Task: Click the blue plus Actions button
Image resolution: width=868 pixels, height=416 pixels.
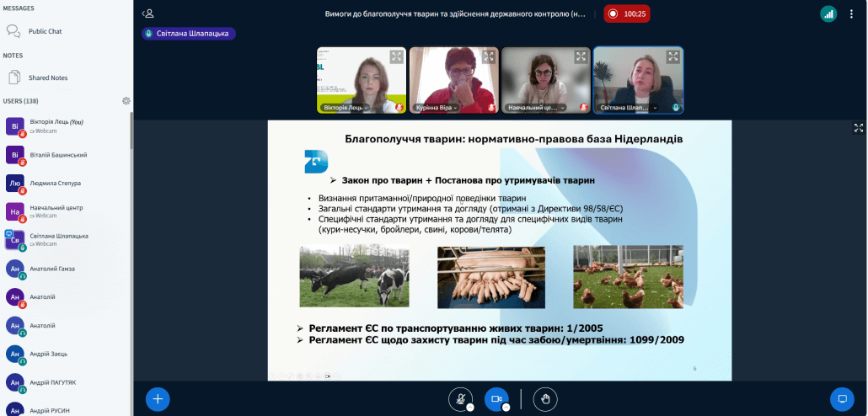Action: (158, 398)
